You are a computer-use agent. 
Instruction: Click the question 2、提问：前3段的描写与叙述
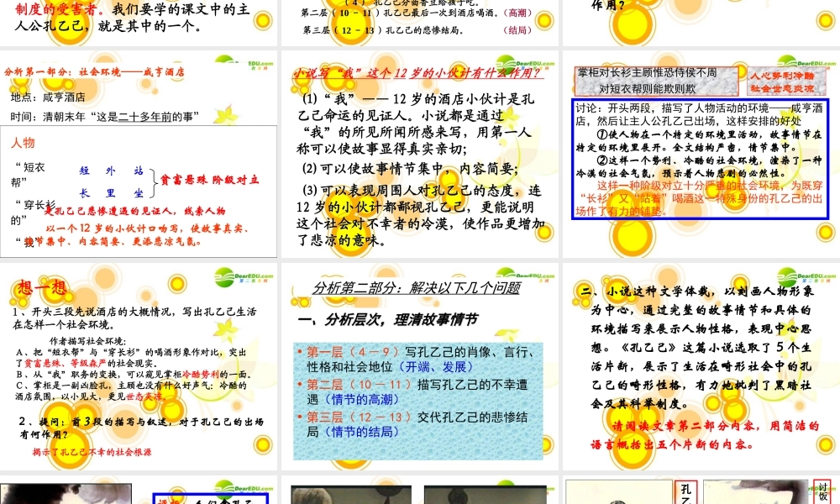140,428
